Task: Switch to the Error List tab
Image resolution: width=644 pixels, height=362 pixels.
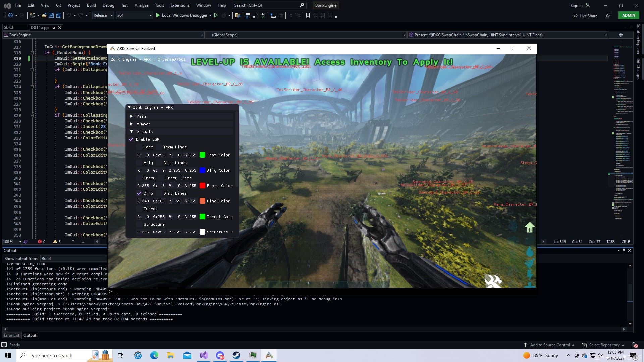Action: [12, 335]
